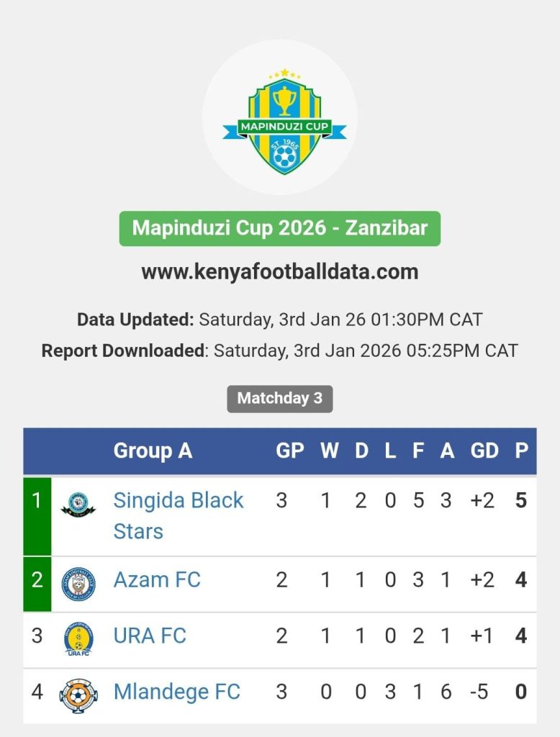Click the green rank 1 position cell
The height and width of the screenshot is (737, 560).
(x=37, y=515)
